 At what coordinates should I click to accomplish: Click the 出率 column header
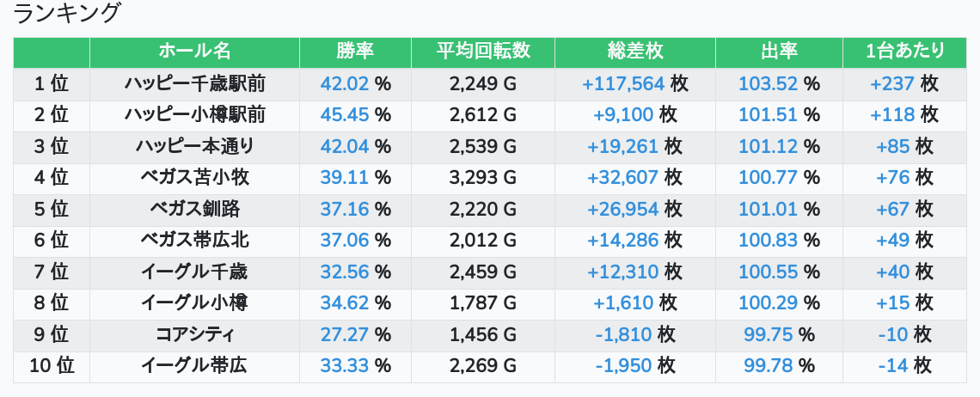pyautogui.click(x=779, y=52)
